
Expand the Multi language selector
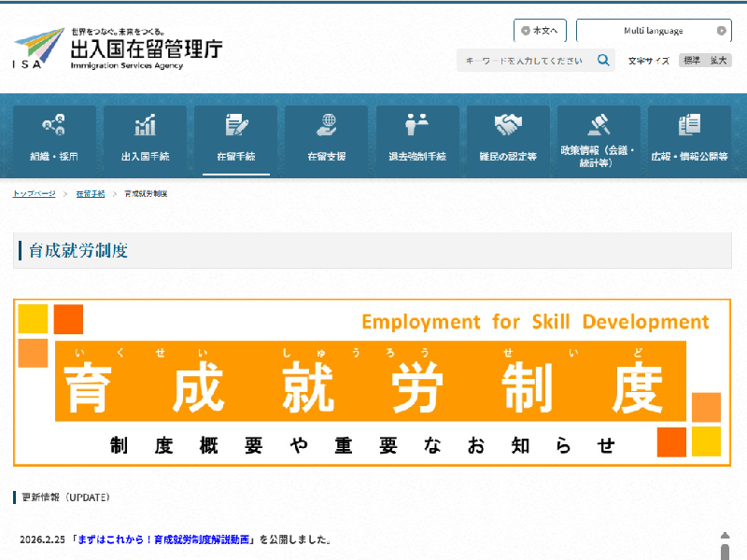[653, 31]
